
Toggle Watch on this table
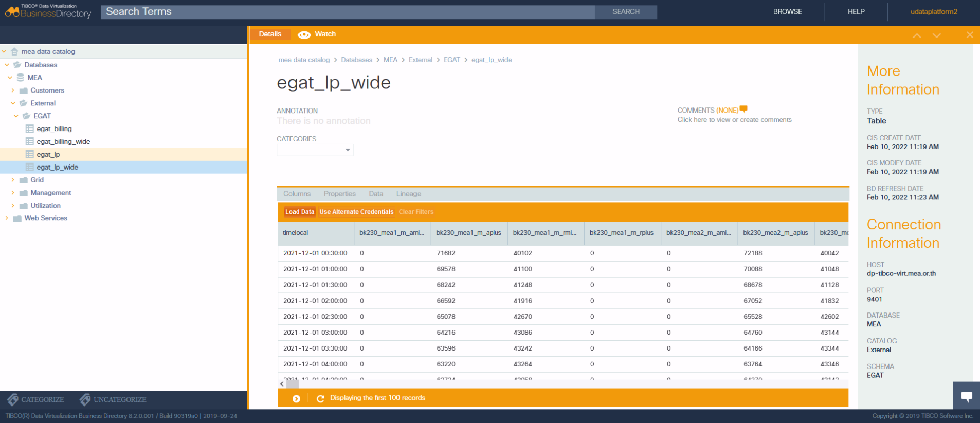[317, 34]
